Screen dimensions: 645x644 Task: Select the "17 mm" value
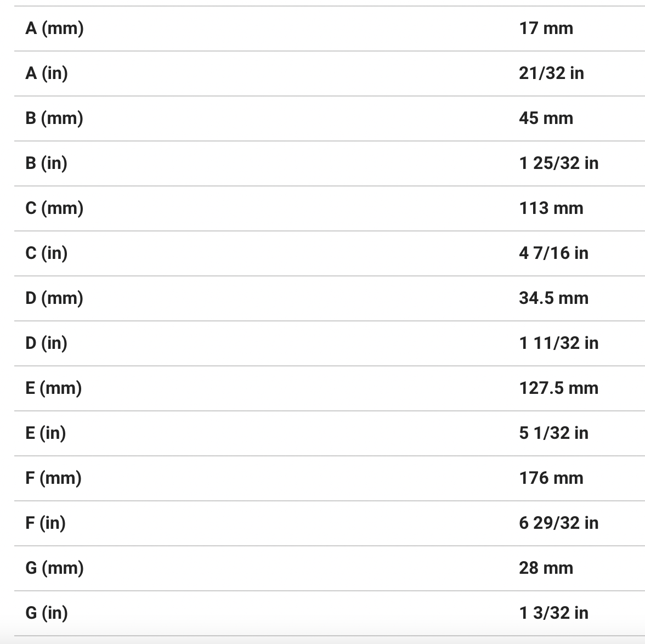click(546, 28)
